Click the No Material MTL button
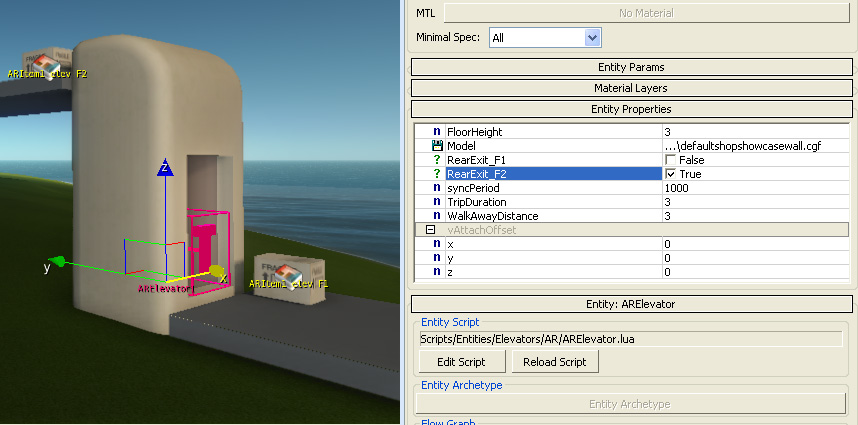The image size is (858, 425). (x=646, y=13)
